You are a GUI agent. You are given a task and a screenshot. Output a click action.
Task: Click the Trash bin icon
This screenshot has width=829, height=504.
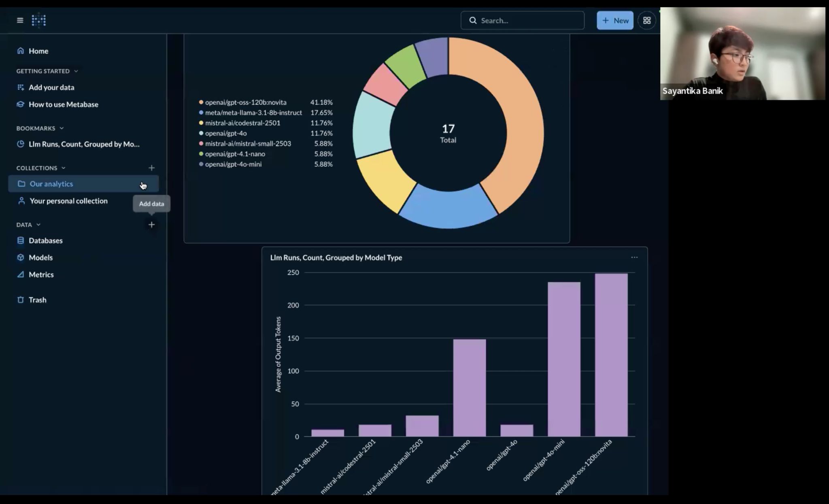[20, 300]
